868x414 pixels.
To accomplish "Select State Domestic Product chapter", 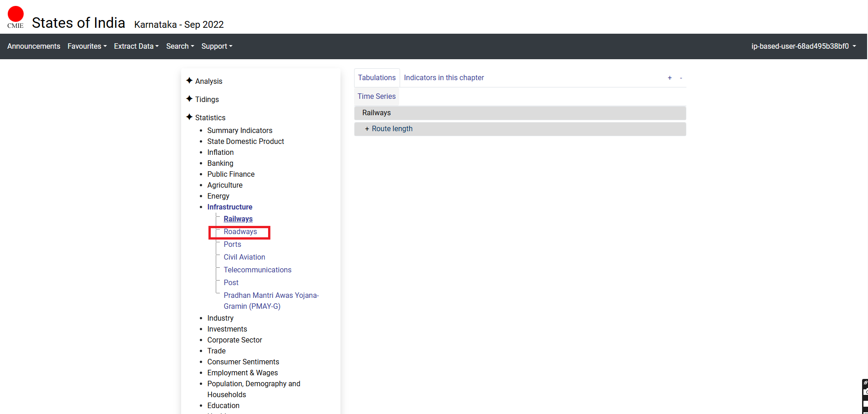I will [x=245, y=142].
